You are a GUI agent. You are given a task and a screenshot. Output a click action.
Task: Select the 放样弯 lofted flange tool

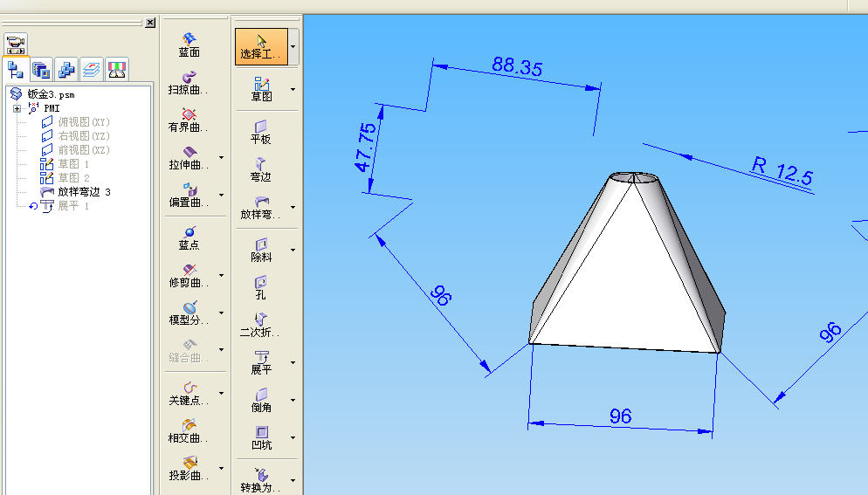261,208
